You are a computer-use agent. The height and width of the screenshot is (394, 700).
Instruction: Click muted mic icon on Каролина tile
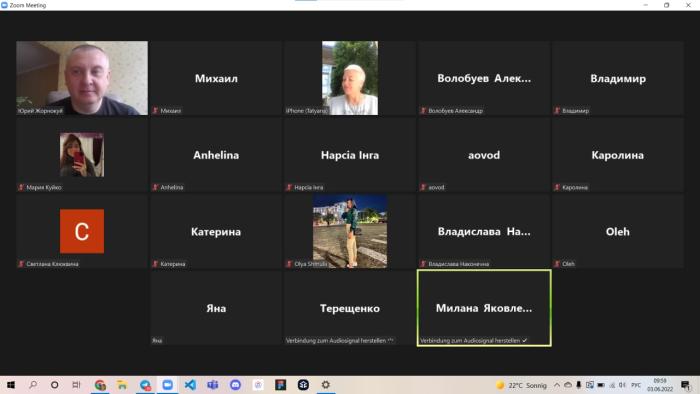point(557,187)
